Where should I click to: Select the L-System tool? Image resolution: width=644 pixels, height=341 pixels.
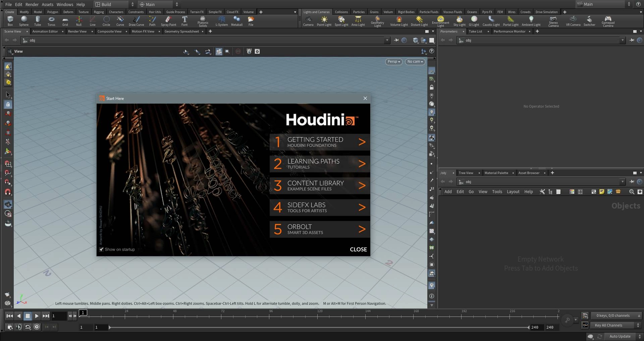(221, 21)
